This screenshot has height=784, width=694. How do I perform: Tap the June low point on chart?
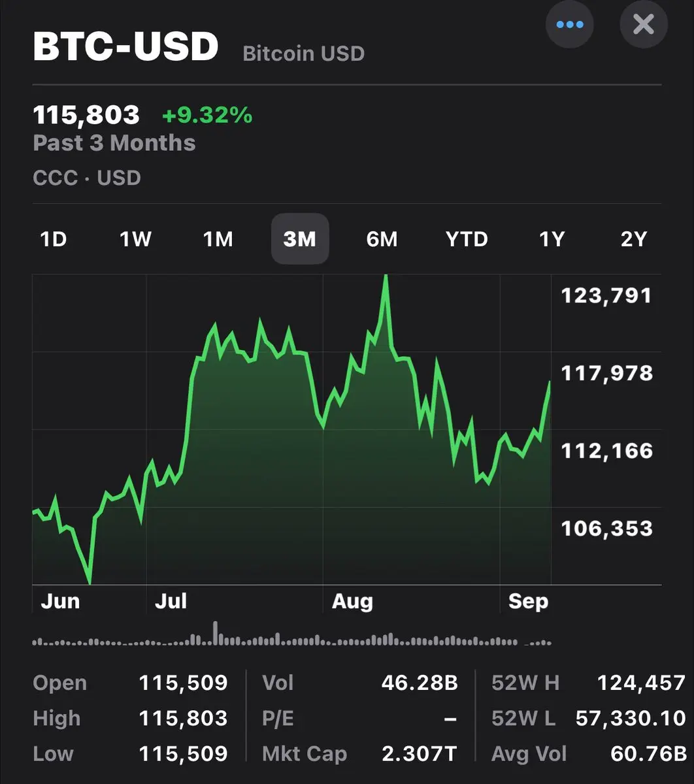click(x=89, y=581)
